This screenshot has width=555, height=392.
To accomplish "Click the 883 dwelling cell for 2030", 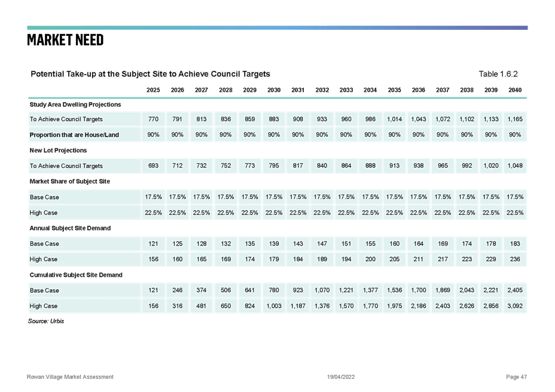I will (x=274, y=120).
